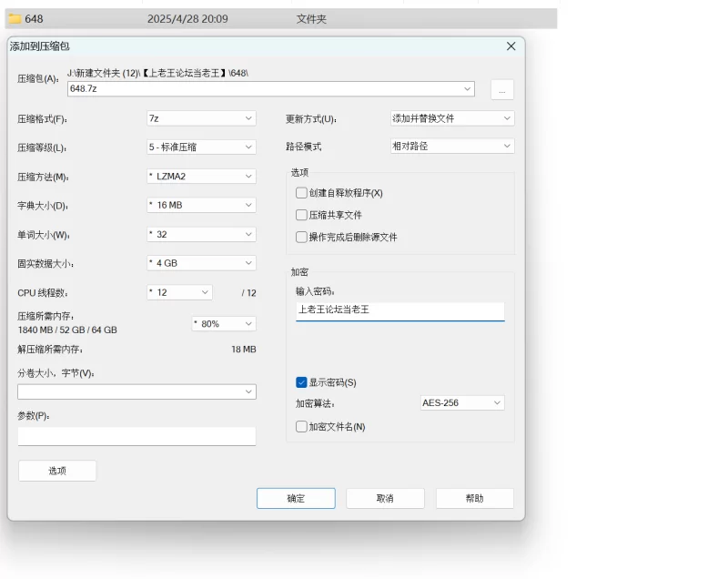Uncheck 显示密码 checkbox
Viewport: 728px width, 579px height.
pyautogui.click(x=301, y=382)
